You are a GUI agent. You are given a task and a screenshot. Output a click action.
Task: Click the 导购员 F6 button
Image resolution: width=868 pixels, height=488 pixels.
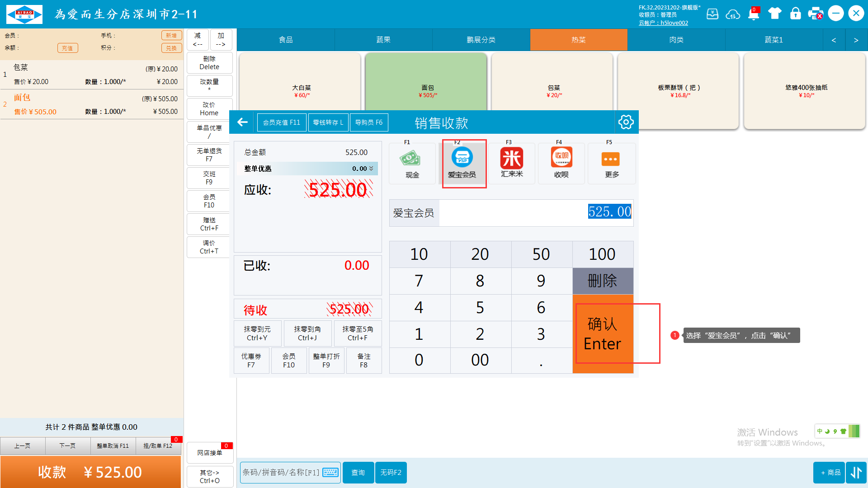(369, 122)
